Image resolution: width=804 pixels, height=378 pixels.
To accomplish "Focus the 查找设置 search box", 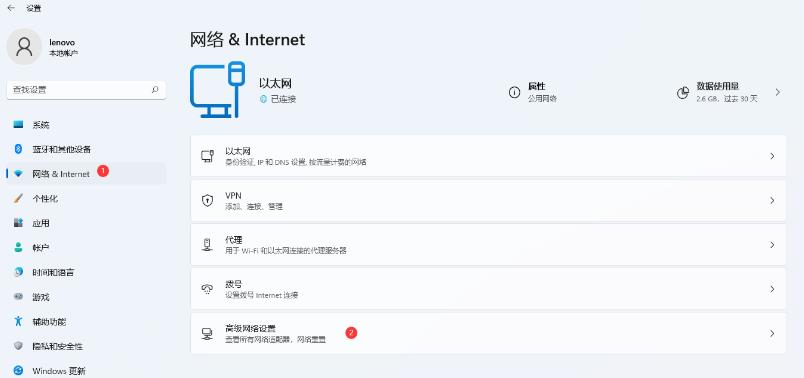I will coord(86,90).
